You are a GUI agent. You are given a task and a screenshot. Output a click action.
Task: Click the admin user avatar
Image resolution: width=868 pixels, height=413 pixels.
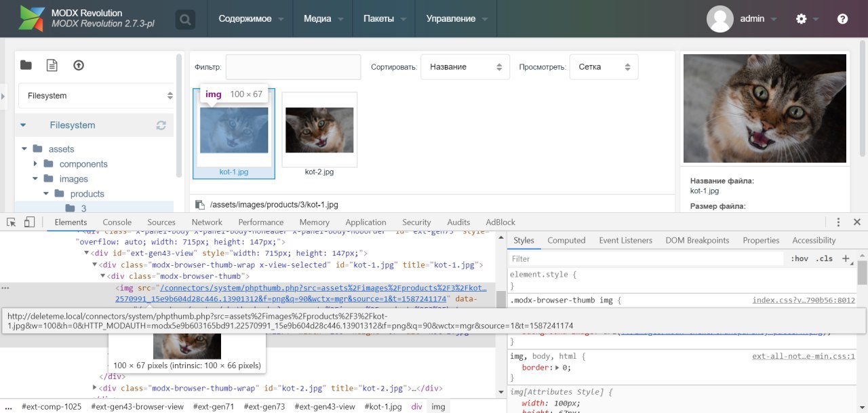[x=720, y=19]
